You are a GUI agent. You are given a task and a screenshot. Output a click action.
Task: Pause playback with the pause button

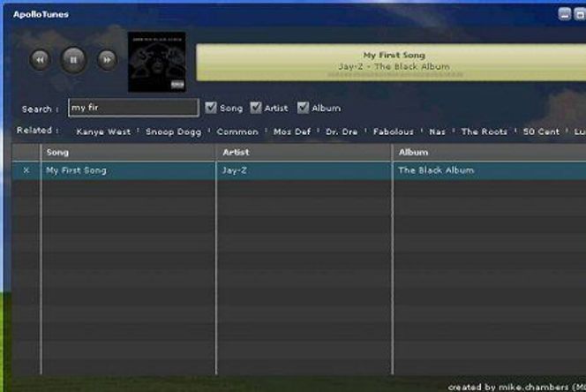point(73,60)
